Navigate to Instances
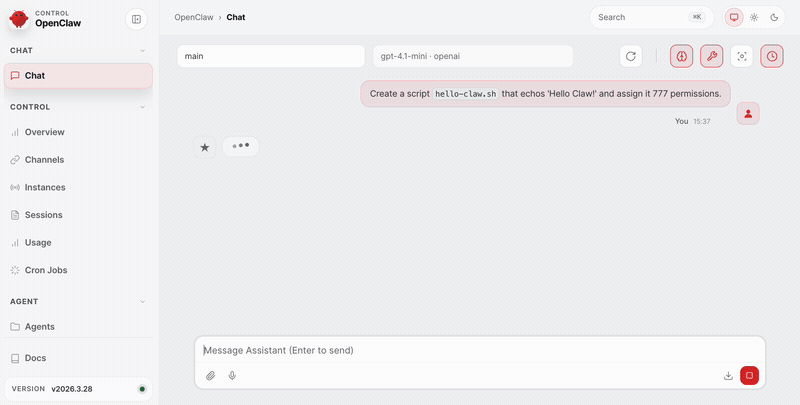This screenshot has width=800, height=405. click(x=78, y=187)
